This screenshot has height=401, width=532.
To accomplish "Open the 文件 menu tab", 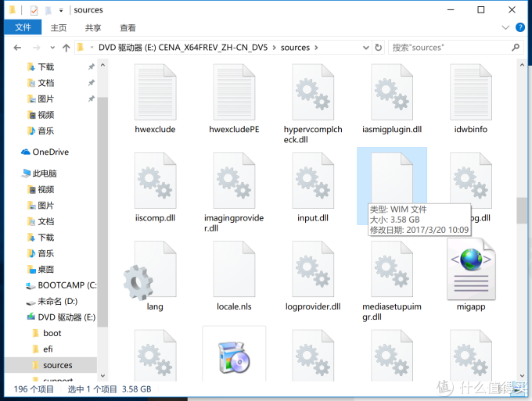I will click(23, 27).
